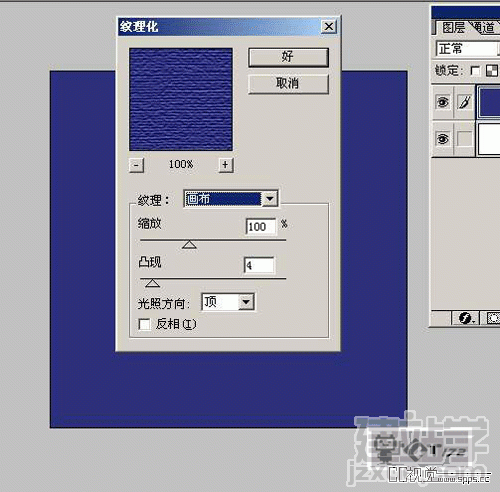Click the add layer mask icon
The height and width of the screenshot is (492, 500).
point(493,318)
